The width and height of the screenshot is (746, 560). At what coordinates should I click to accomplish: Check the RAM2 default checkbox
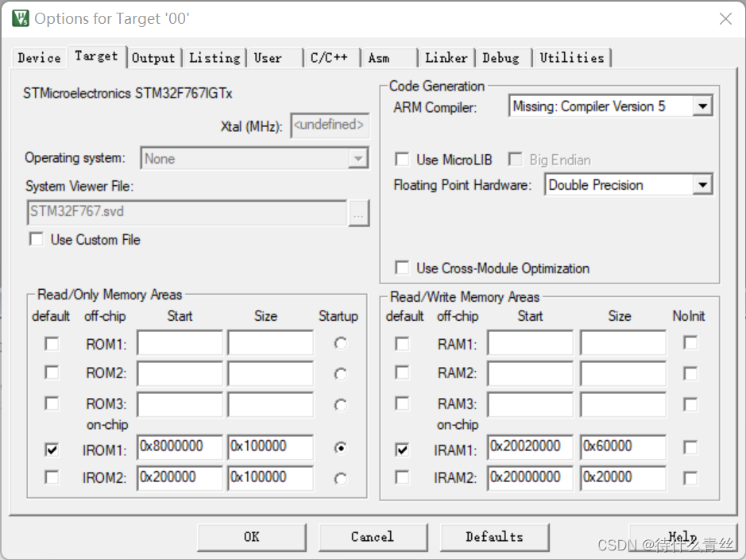(402, 373)
